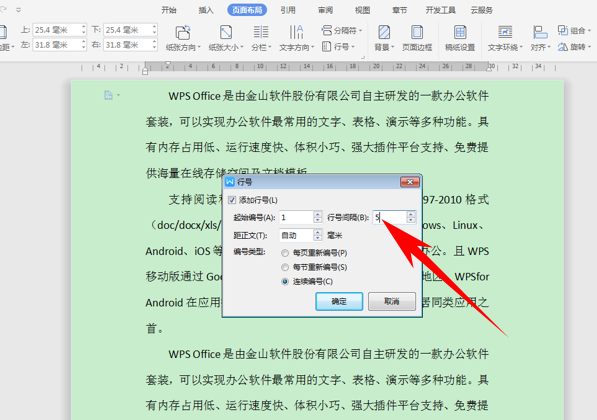The height and width of the screenshot is (420, 597).
Task: Click the starting number (起始编号) input field
Action: point(296,217)
